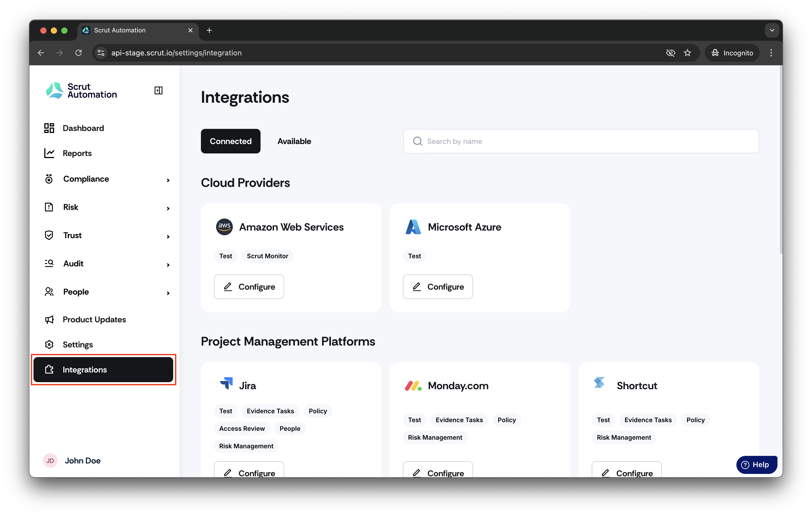812x516 pixels.
Task: Open Product Updates megaphone icon
Action: (49, 319)
